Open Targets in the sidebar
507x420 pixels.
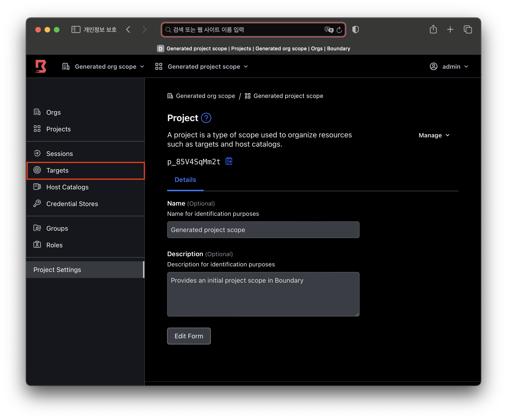[x=57, y=170]
